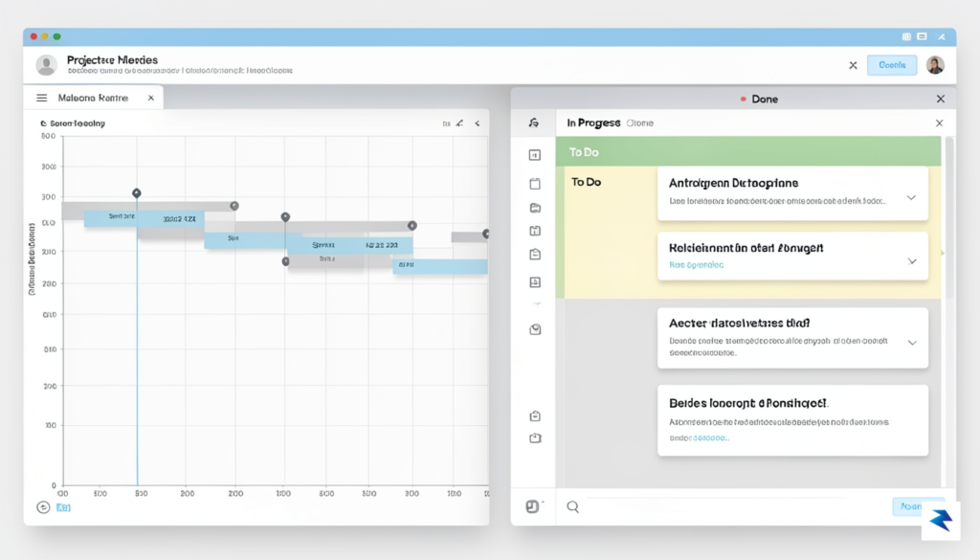Select the lowest milestone marker beside Dalt bar
This screenshot has width=980, height=560.
coord(285,261)
